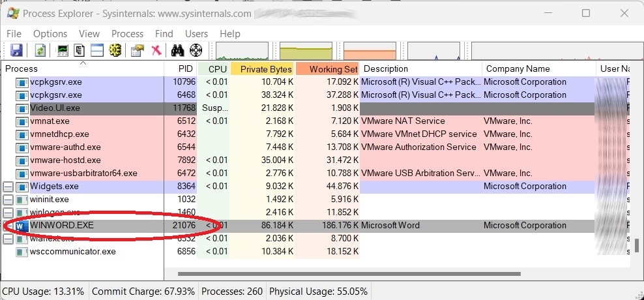Click the binoculars Find Handle icon

click(177, 51)
